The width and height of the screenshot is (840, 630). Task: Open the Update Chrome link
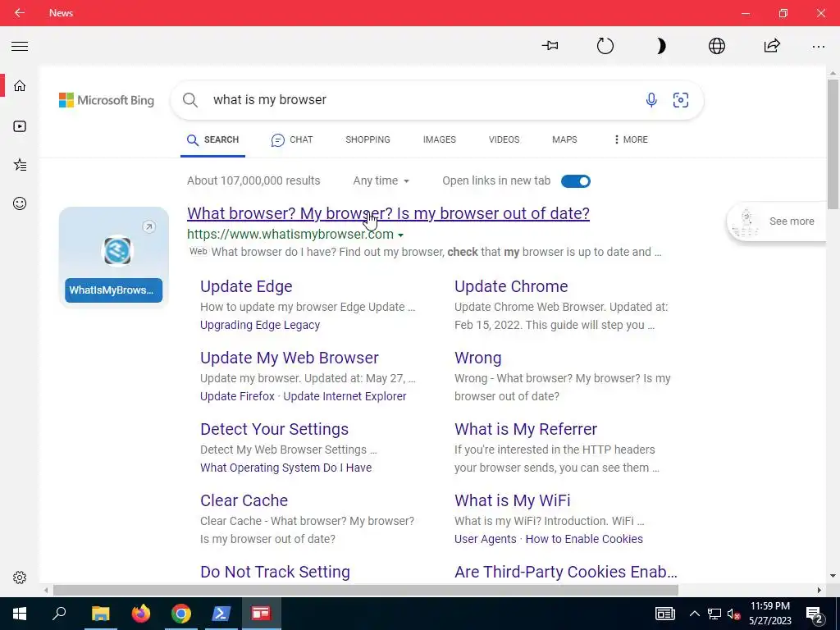[511, 286]
